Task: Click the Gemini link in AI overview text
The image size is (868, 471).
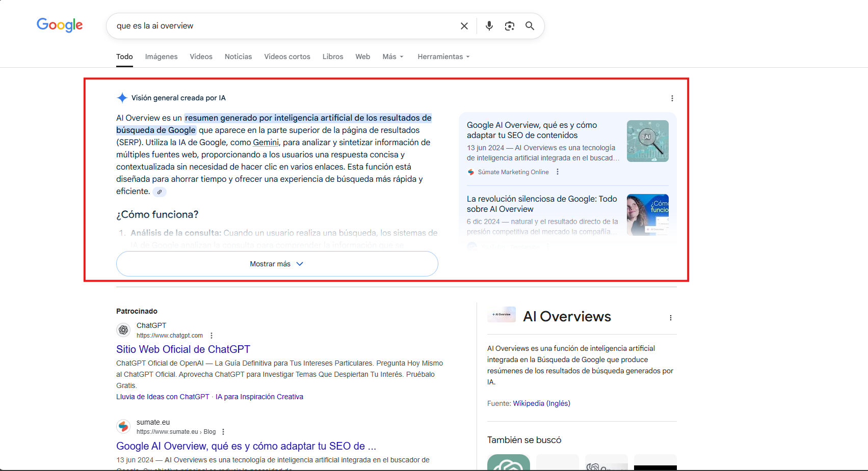Action: 266,143
